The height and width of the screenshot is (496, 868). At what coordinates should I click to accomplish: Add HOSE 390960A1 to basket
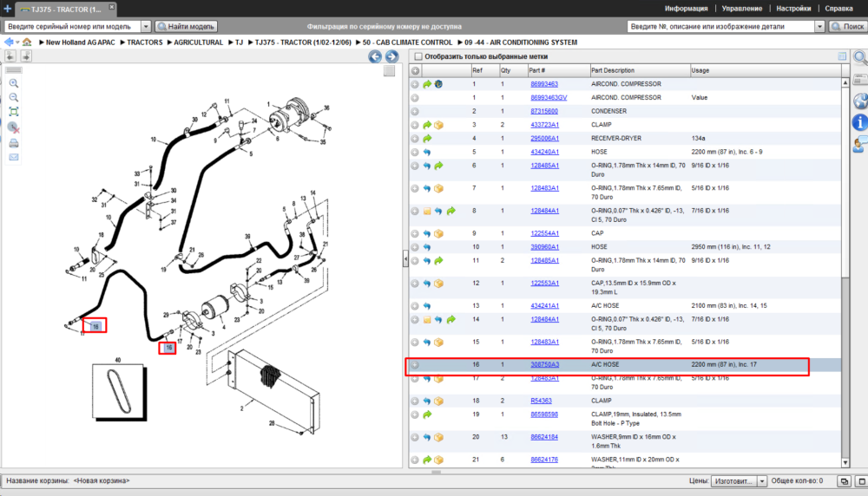pos(415,247)
